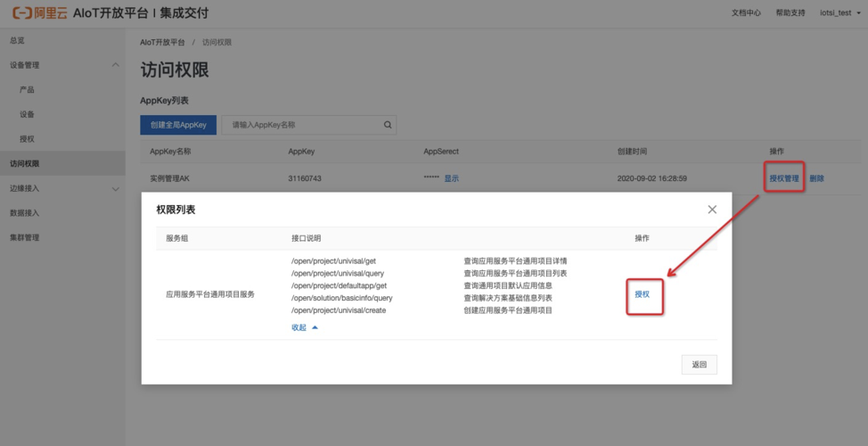Click the 返回 button
The height and width of the screenshot is (446, 868).
[700, 365]
